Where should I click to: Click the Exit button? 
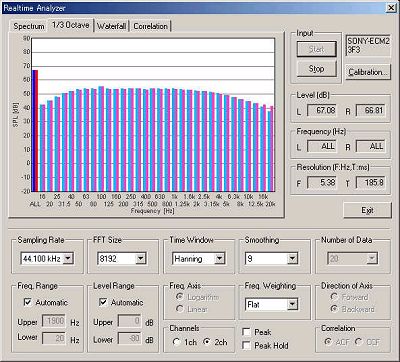coord(367,210)
